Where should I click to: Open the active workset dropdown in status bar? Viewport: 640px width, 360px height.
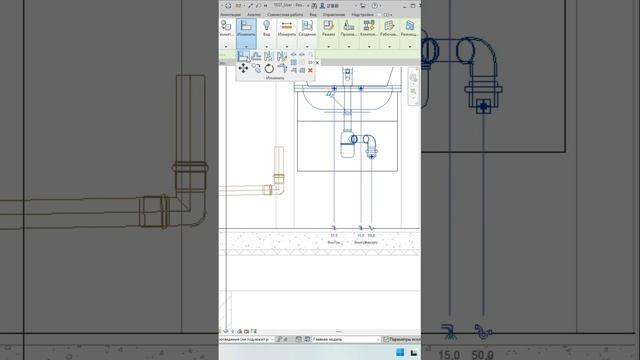click(247, 339)
